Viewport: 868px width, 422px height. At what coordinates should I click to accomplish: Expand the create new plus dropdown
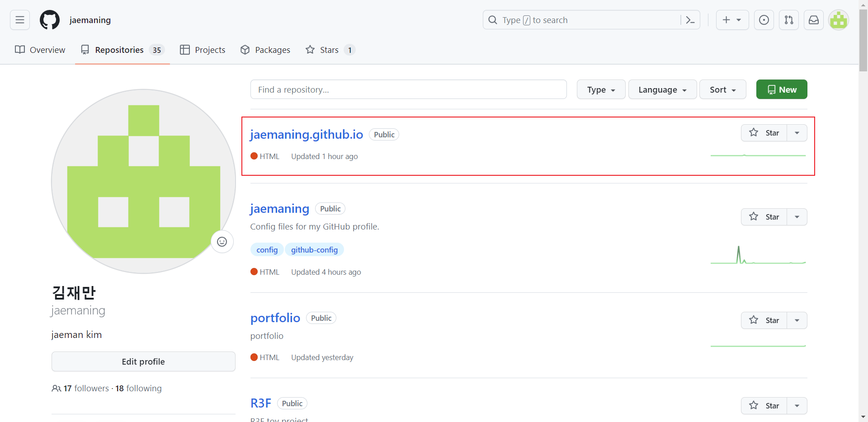pyautogui.click(x=732, y=20)
